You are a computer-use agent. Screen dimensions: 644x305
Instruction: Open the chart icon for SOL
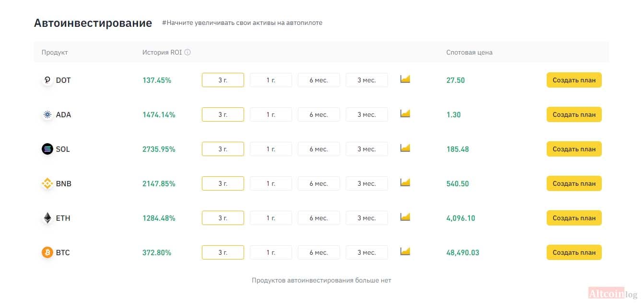[x=405, y=148]
